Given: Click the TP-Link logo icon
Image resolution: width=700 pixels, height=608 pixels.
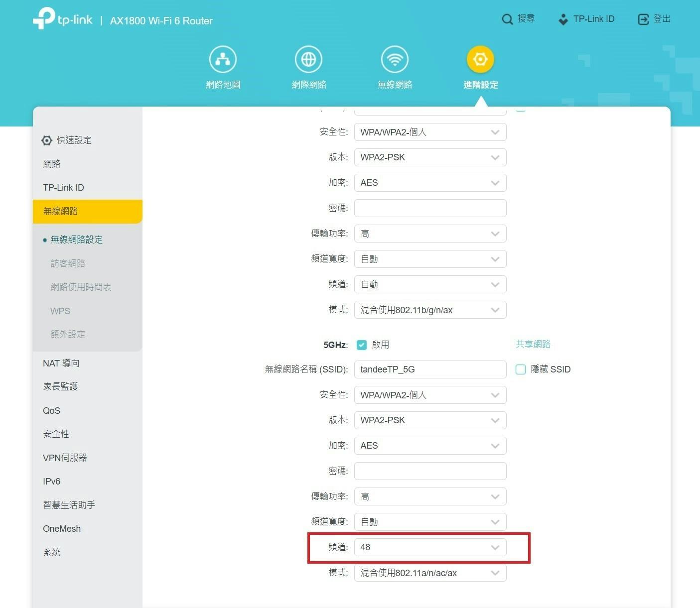Looking at the screenshot, I should (44, 18).
